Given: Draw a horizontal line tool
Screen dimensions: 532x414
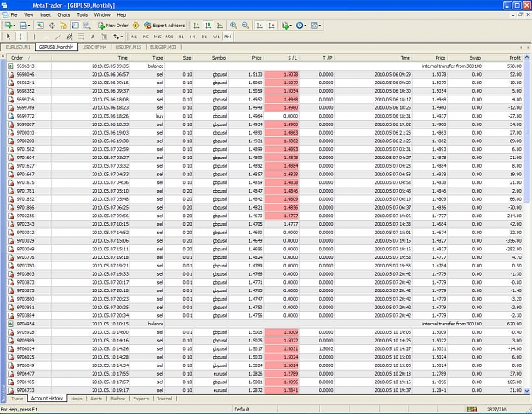Looking at the screenshot, I should (46, 37).
